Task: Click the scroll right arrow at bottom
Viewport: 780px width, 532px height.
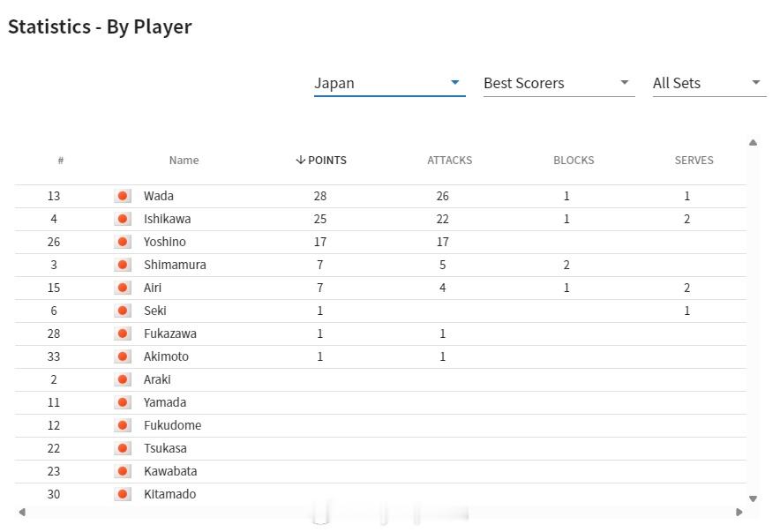Action: coord(739,512)
